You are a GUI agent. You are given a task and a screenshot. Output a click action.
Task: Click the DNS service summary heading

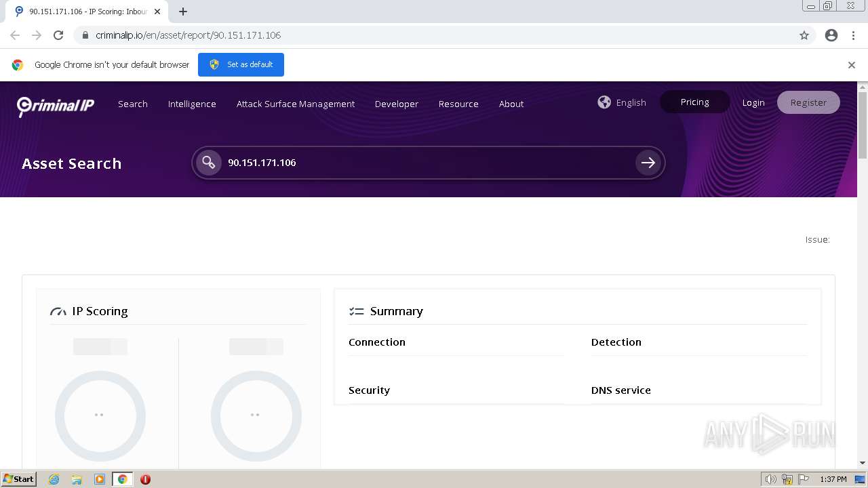pyautogui.click(x=621, y=390)
